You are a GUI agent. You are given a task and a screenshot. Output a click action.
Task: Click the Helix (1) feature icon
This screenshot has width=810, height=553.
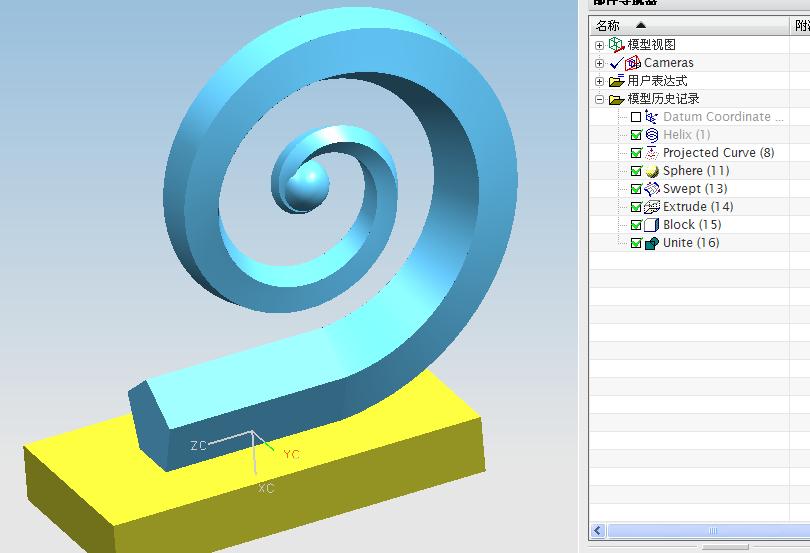pyautogui.click(x=652, y=135)
